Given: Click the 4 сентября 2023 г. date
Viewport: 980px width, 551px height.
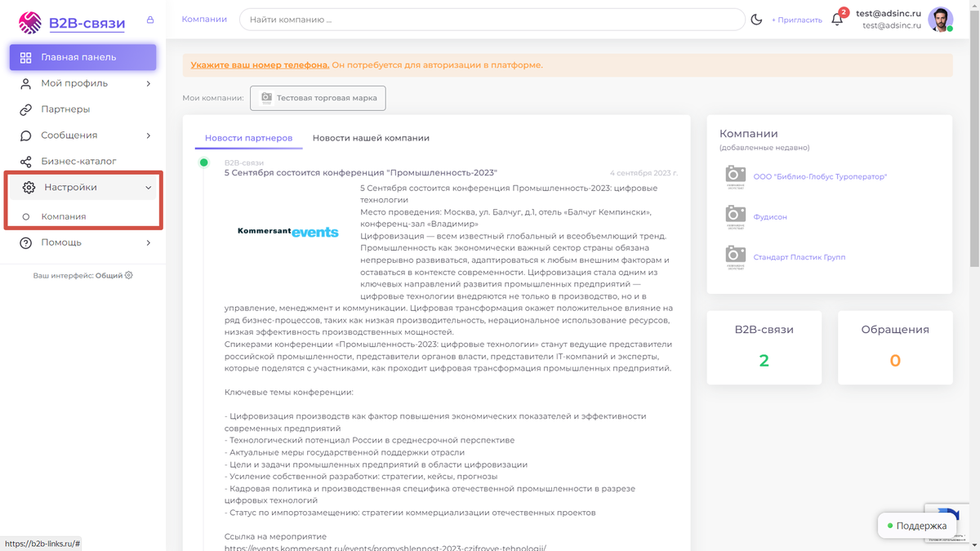Looking at the screenshot, I should 644,173.
